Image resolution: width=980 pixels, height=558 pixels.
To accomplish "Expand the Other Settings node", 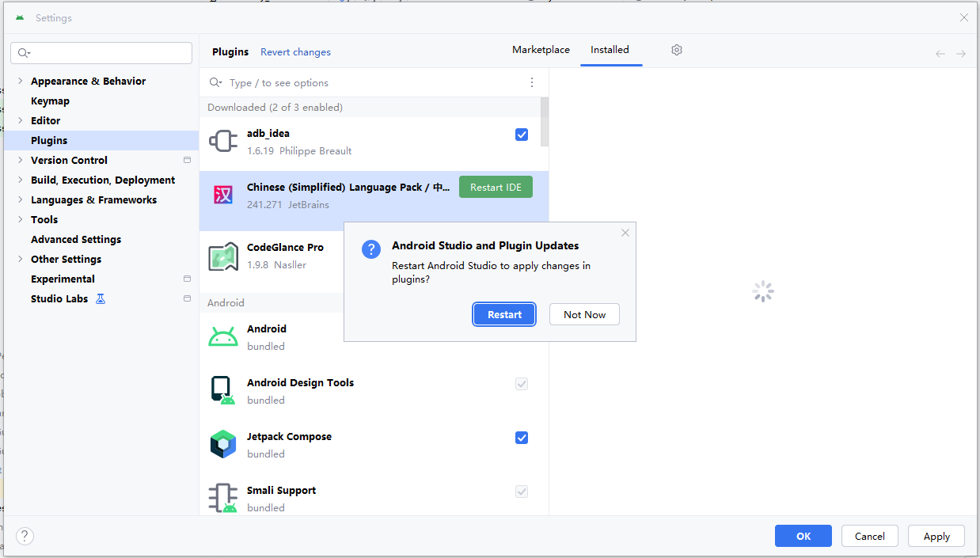I will click(21, 259).
